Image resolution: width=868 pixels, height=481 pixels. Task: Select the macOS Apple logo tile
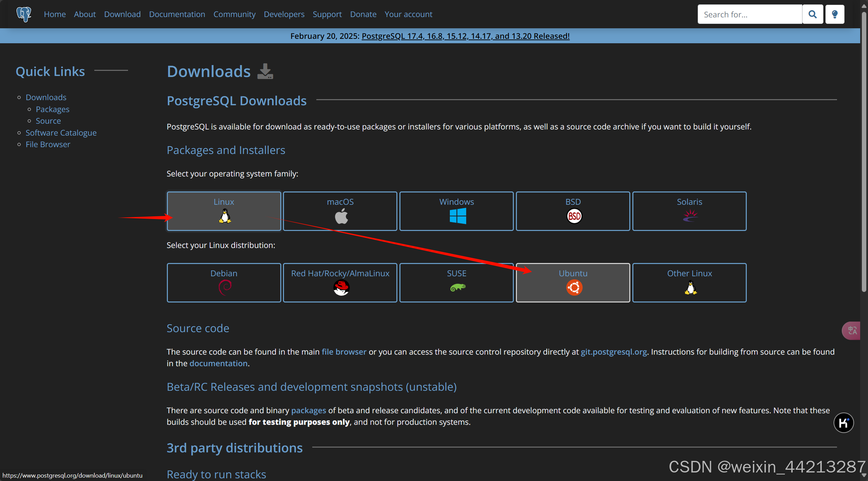[340, 211]
